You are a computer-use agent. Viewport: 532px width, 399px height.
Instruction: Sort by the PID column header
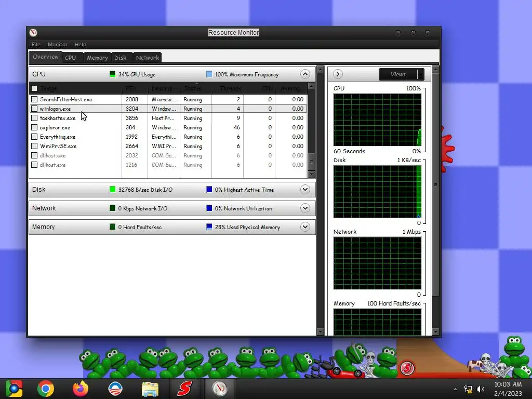point(135,88)
